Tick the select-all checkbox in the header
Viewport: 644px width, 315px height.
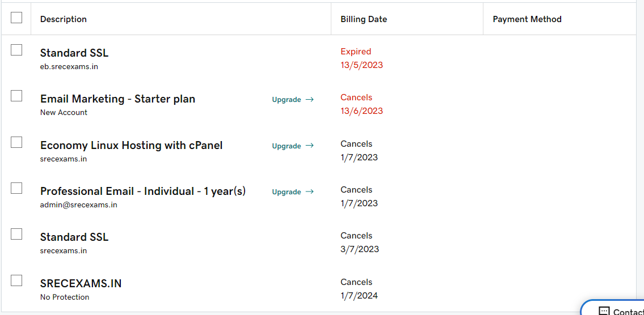(16, 18)
